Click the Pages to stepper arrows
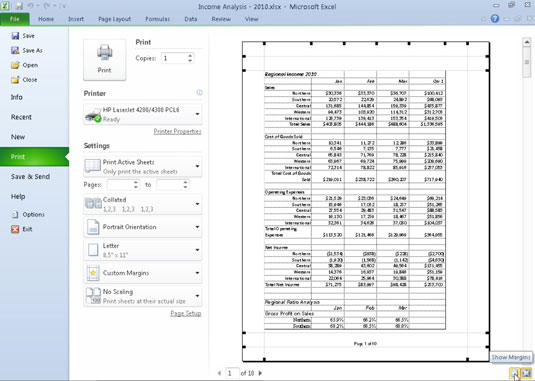535x381 pixels. [x=185, y=185]
